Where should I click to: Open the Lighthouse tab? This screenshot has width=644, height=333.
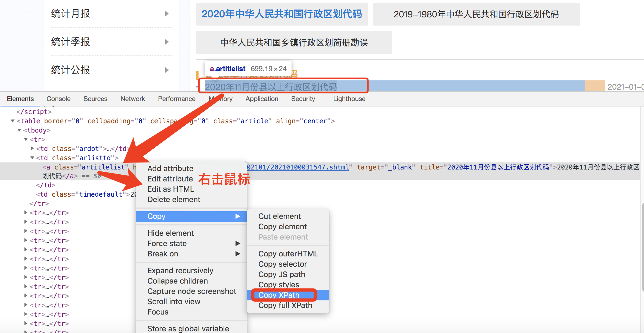349,99
